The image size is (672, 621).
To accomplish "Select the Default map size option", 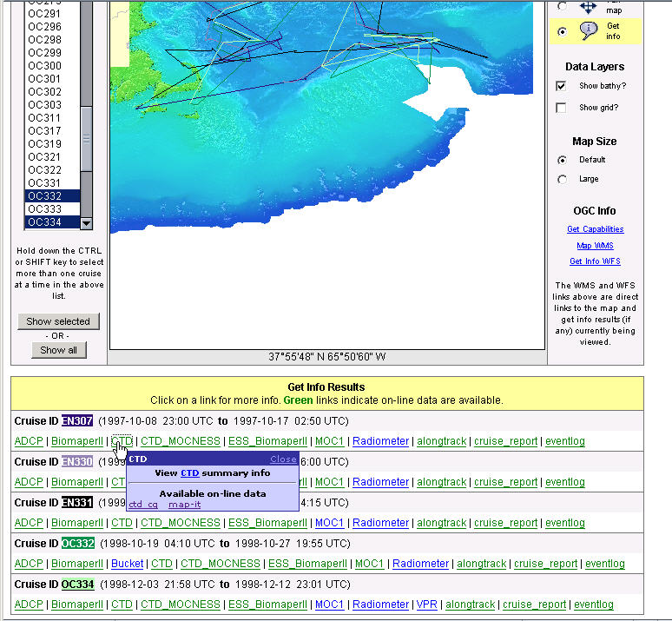I will [x=562, y=160].
